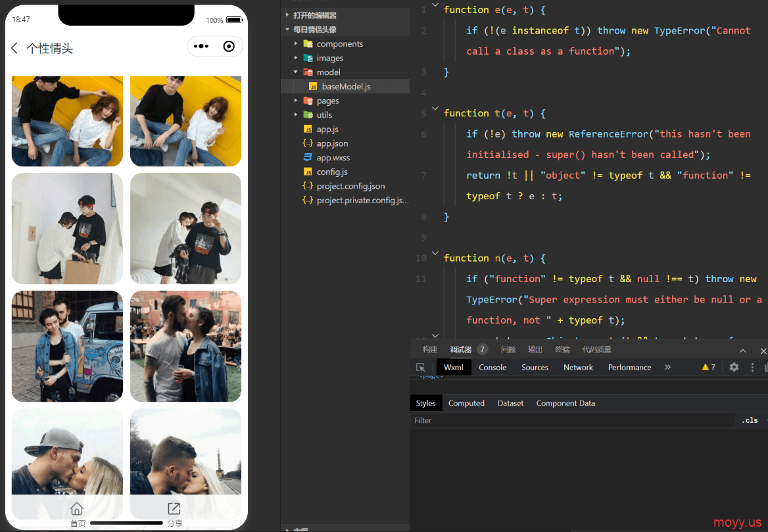The width and height of the screenshot is (768, 532).
Task: Show more devtools tabs chevron
Action: (x=667, y=367)
